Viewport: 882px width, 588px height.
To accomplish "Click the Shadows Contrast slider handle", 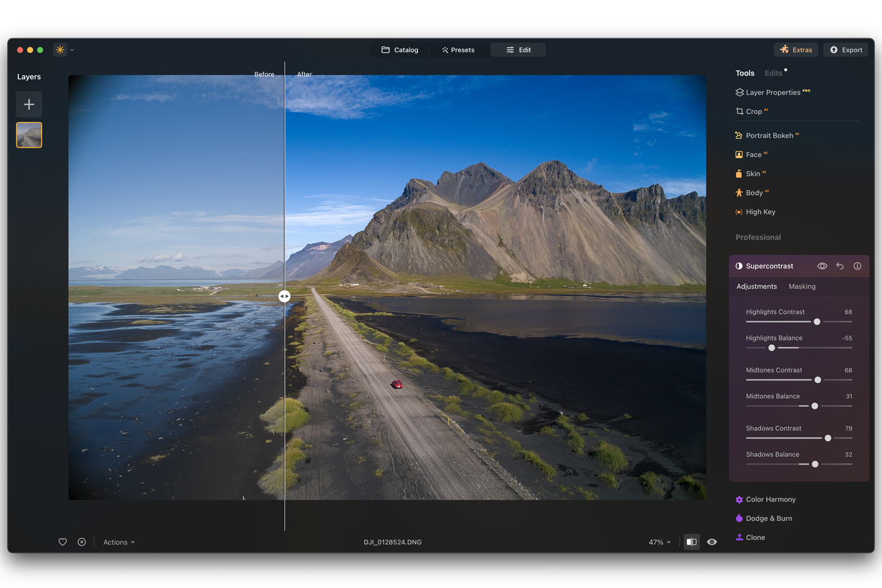I will coord(828,438).
